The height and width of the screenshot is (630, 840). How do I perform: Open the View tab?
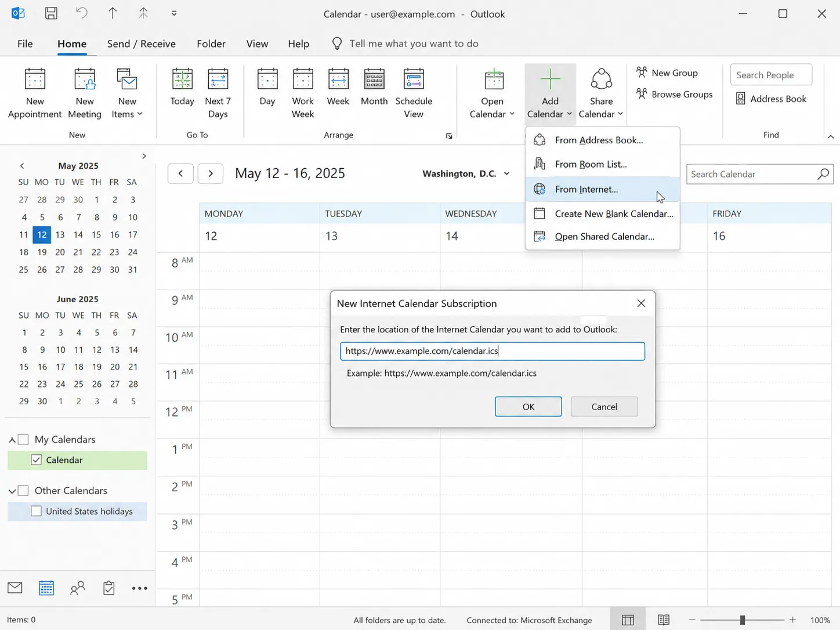tap(257, 44)
